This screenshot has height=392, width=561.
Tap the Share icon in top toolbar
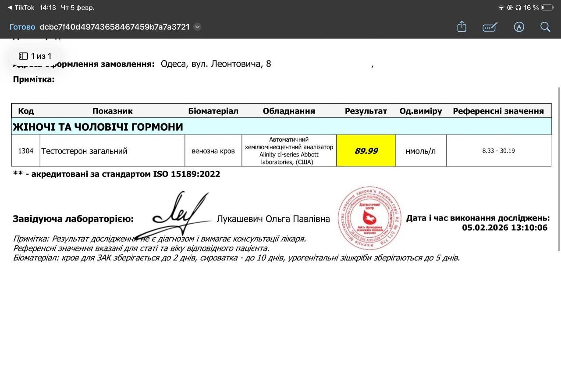[462, 27]
